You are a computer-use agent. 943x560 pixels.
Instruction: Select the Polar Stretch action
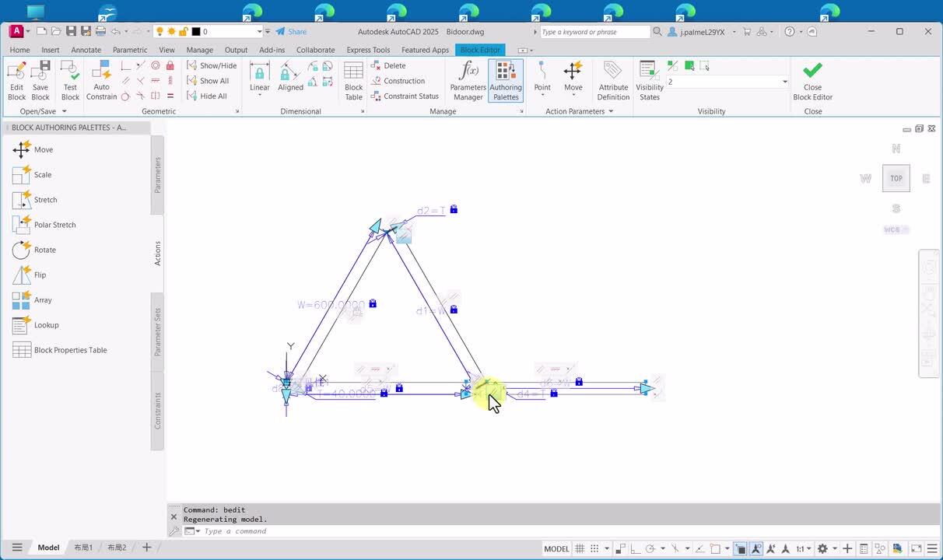54,225
